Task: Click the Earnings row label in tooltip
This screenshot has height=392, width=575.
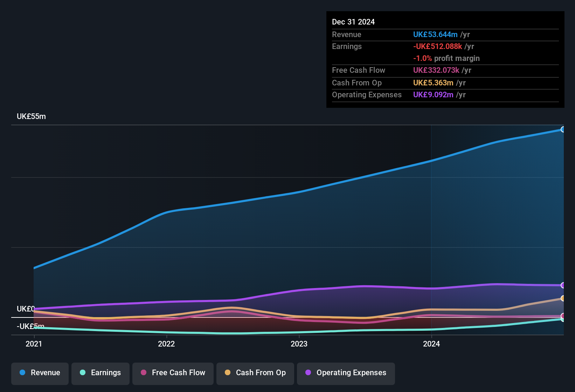Action: click(x=347, y=47)
